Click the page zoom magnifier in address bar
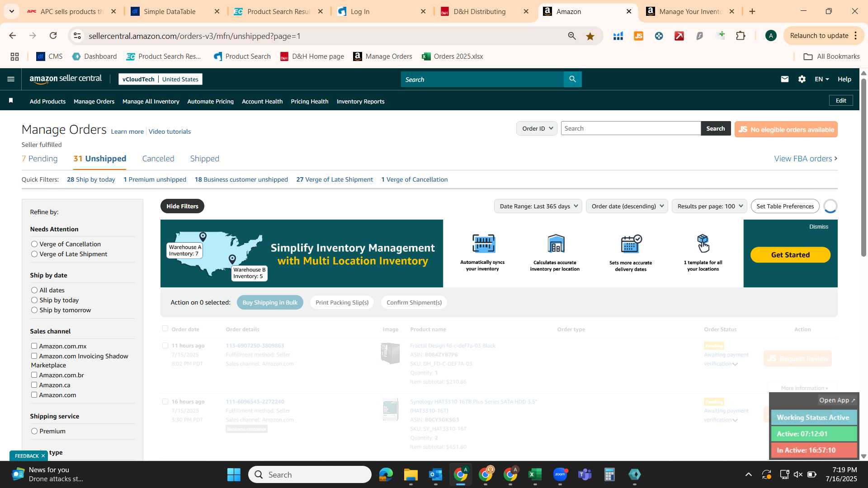Screen dimensions: 868x488 571,36
